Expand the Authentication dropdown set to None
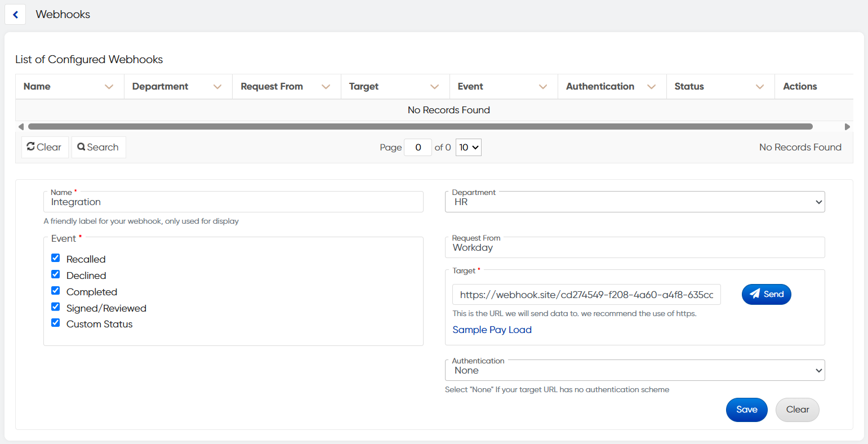Viewport: 868px width, 444px height. (635, 370)
